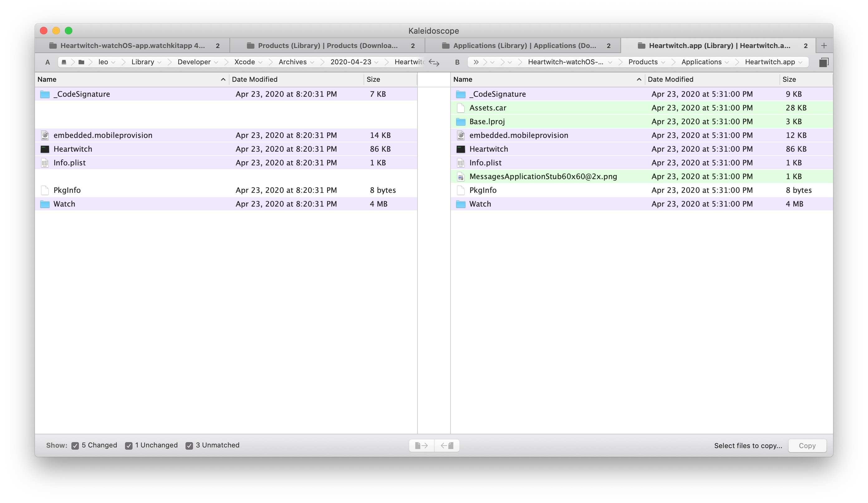This screenshot has width=868, height=503.
Task: Click the Kaleidoscope window title
Action: tap(434, 31)
